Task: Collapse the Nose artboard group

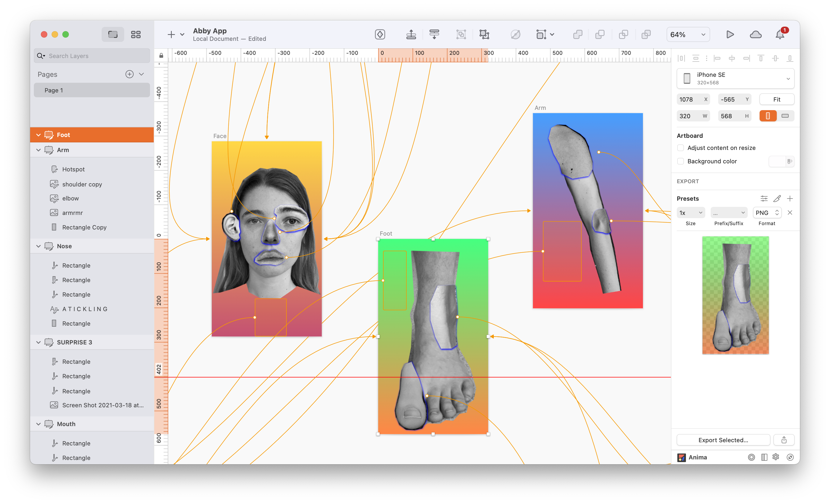Action: coord(38,246)
